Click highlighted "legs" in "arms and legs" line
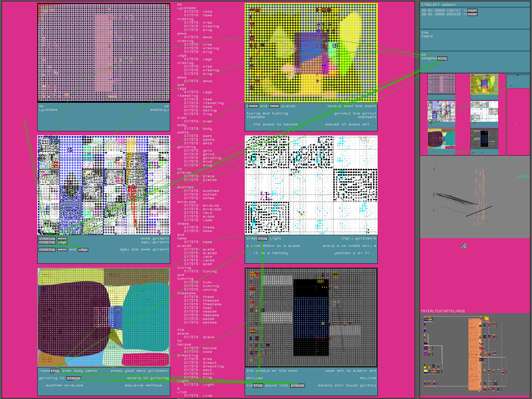 tap(83, 250)
